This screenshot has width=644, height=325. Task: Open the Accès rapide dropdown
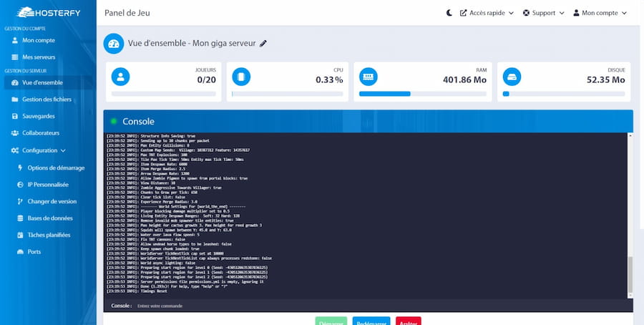tap(486, 13)
